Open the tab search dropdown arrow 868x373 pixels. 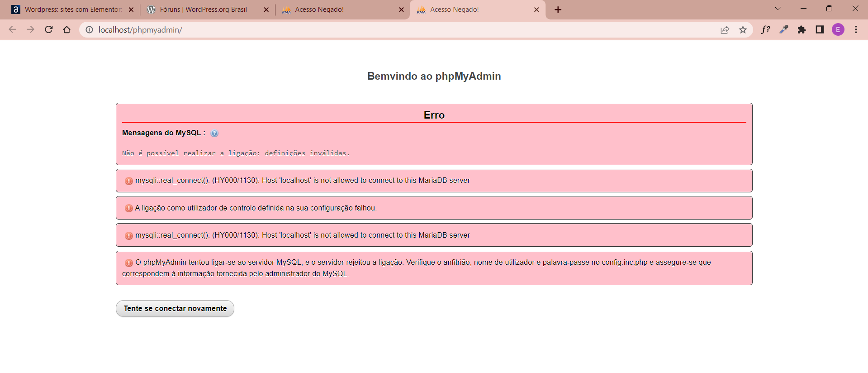click(778, 9)
